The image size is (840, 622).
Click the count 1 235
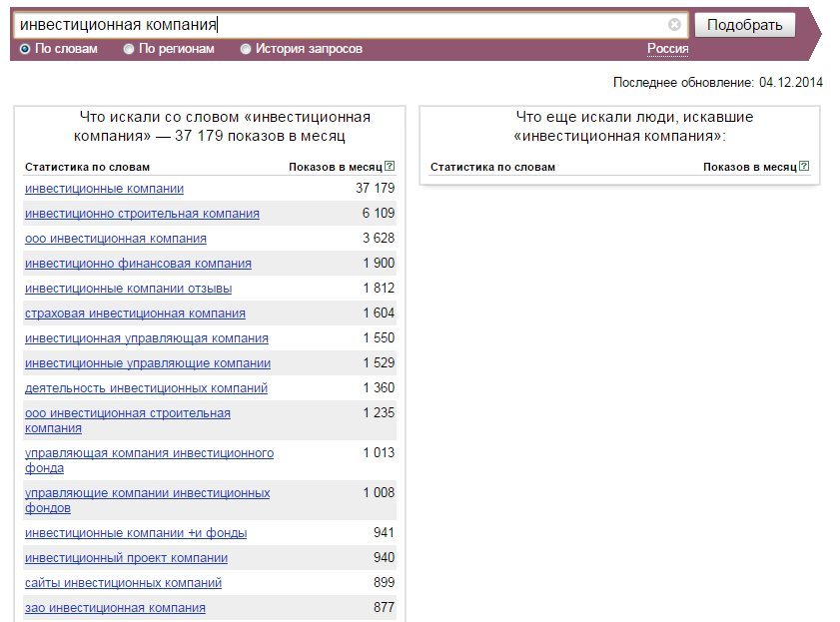point(379,412)
